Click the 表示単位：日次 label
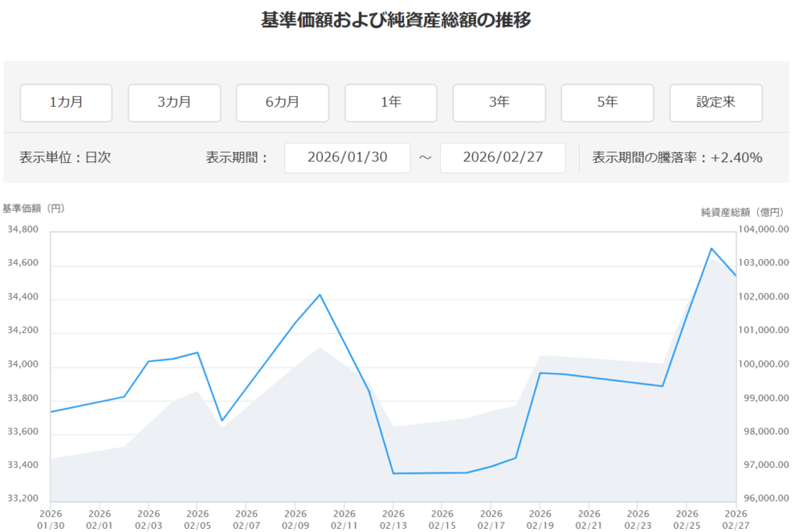799x532 pixels. [x=66, y=158]
